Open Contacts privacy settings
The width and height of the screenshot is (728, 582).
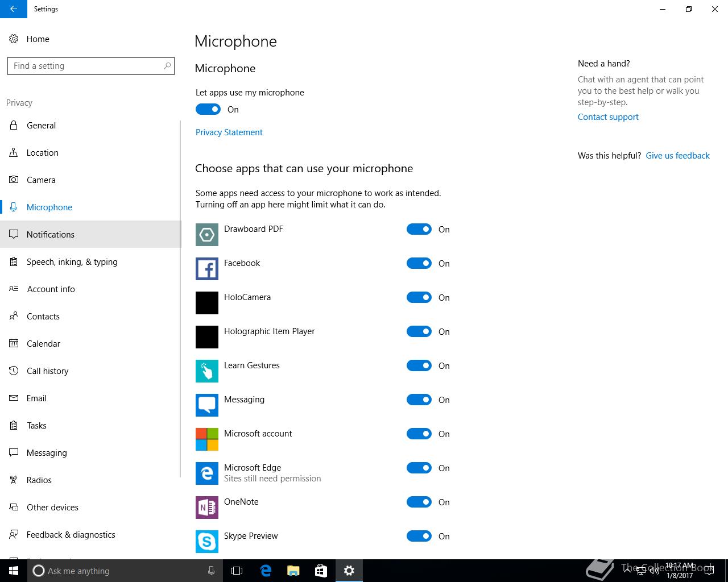[x=90, y=317]
